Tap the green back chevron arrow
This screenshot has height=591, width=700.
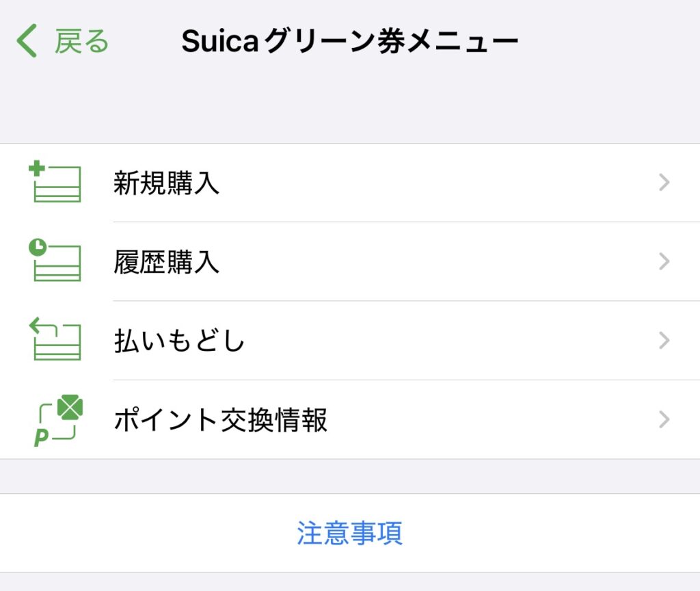27,40
